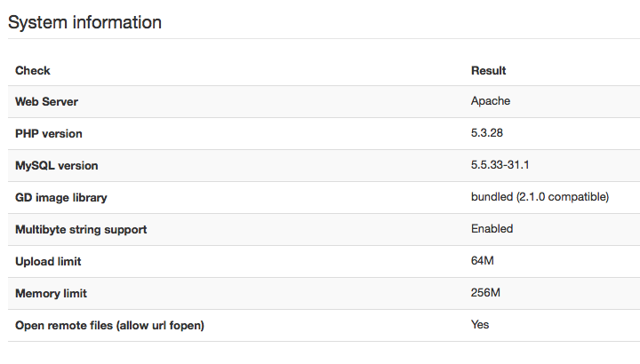Select the Yes result for remote files
This screenshot has width=640, height=364.
click(x=480, y=324)
